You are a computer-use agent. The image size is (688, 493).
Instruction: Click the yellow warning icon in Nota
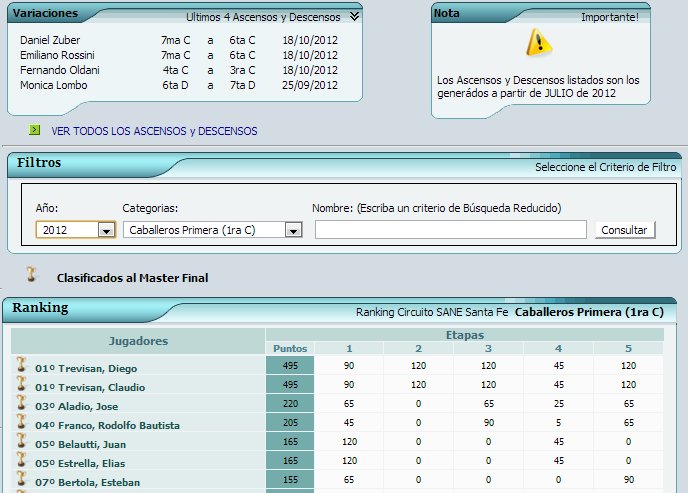pos(540,41)
